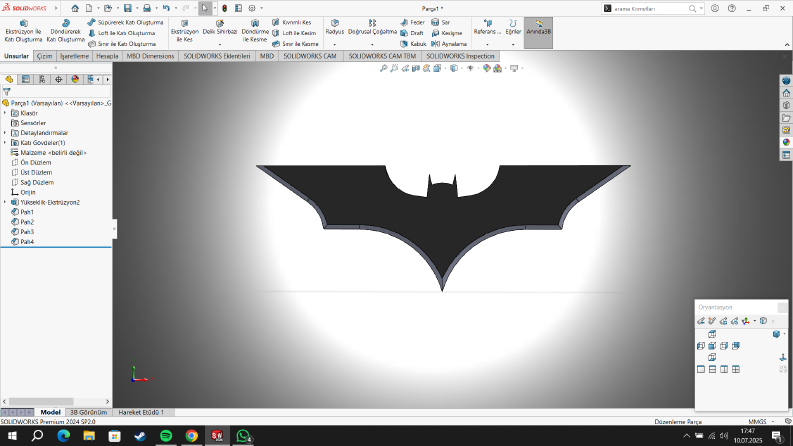Click the Kesişme intersect tool
The height and width of the screenshot is (446, 793).
[x=447, y=33]
